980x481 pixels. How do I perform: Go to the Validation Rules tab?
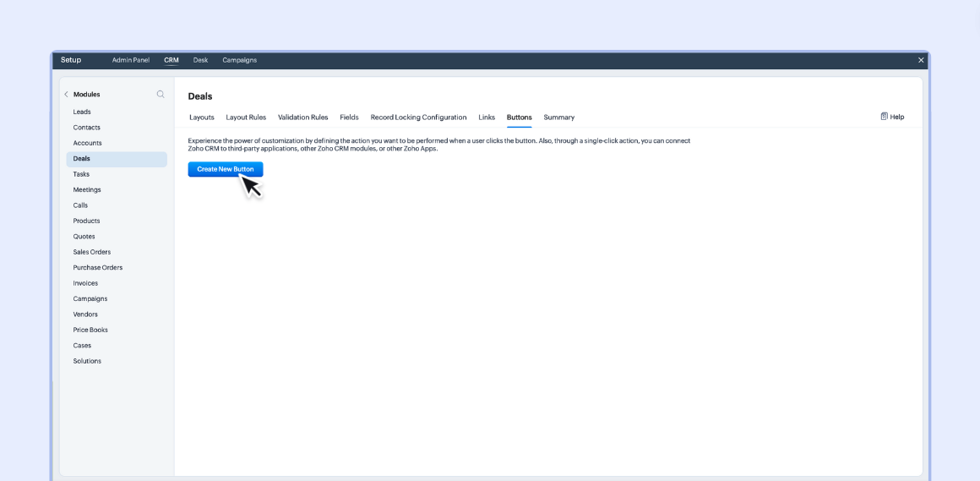(303, 117)
